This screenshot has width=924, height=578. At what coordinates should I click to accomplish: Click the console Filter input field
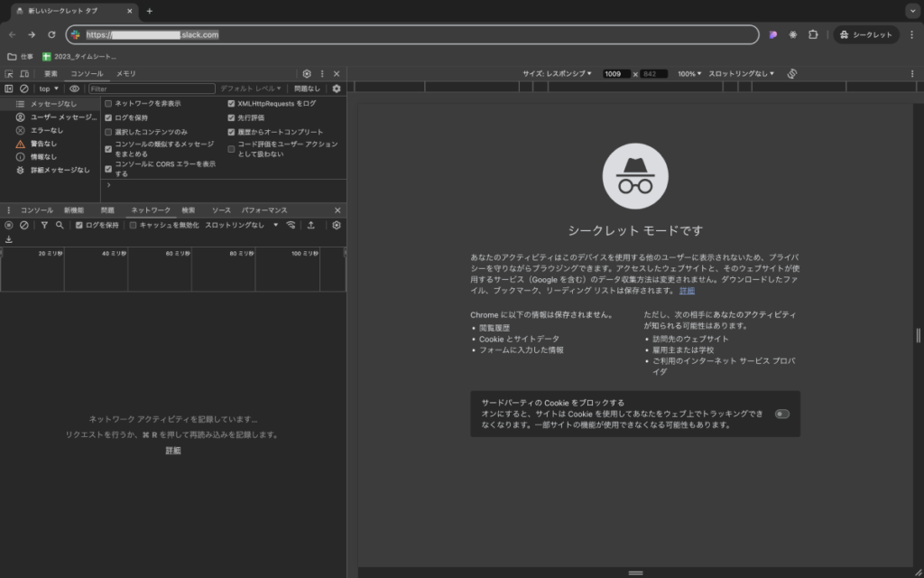pyautogui.click(x=152, y=89)
